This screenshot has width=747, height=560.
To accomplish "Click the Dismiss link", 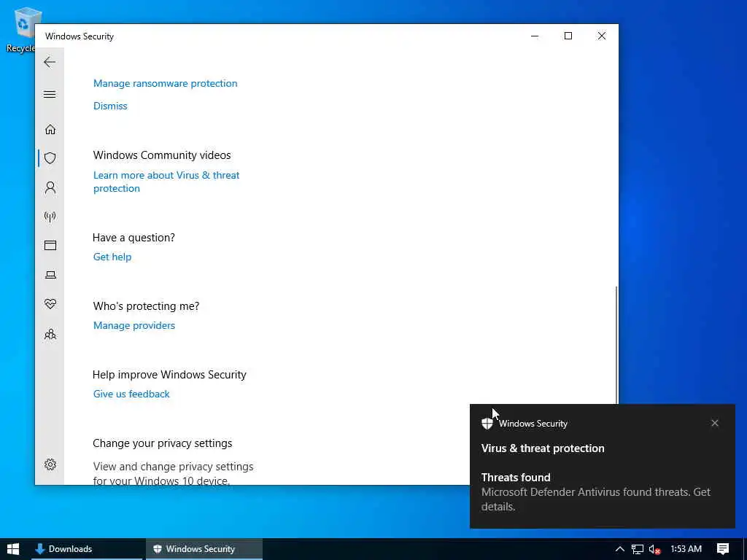I will tap(110, 106).
